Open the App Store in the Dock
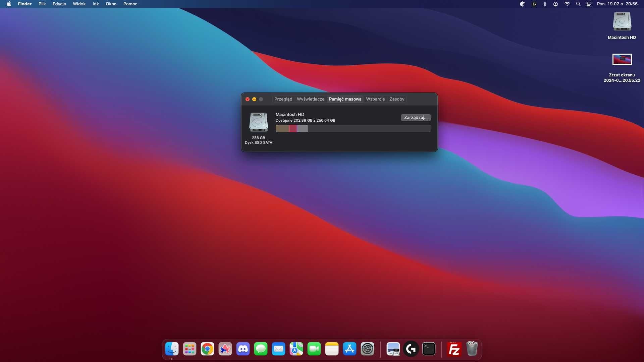Screen dimensions: 644x362 point(350,349)
